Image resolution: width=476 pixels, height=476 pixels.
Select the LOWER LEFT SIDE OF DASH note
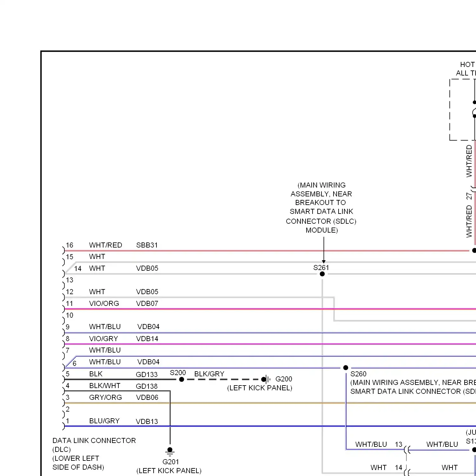[78, 463]
